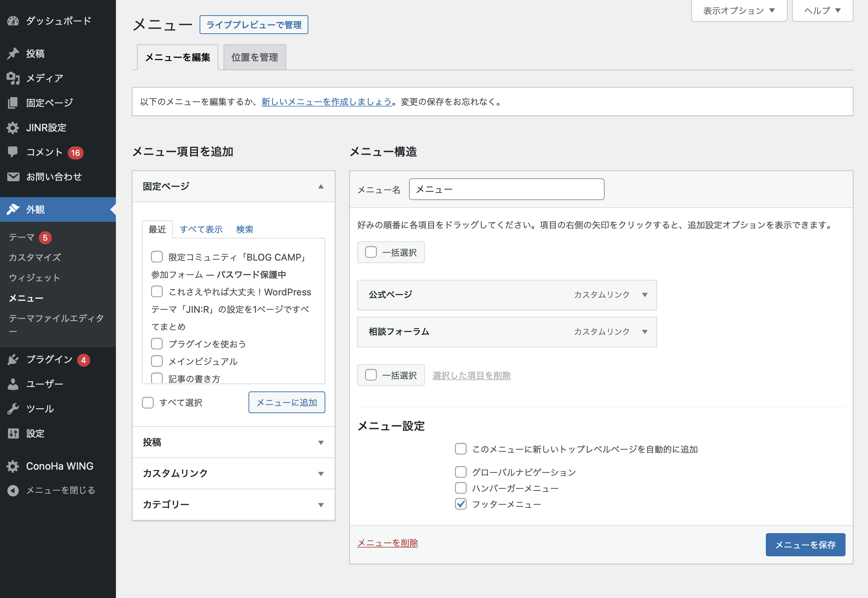Click the 固定ページ pages icon
Viewport: 868px width, 598px height.
[13, 103]
